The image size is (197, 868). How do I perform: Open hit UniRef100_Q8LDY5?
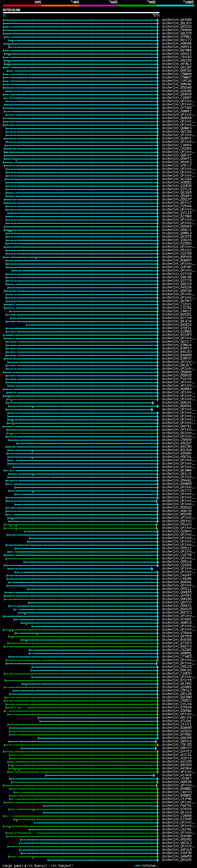pyautogui.click(x=177, y=33)
